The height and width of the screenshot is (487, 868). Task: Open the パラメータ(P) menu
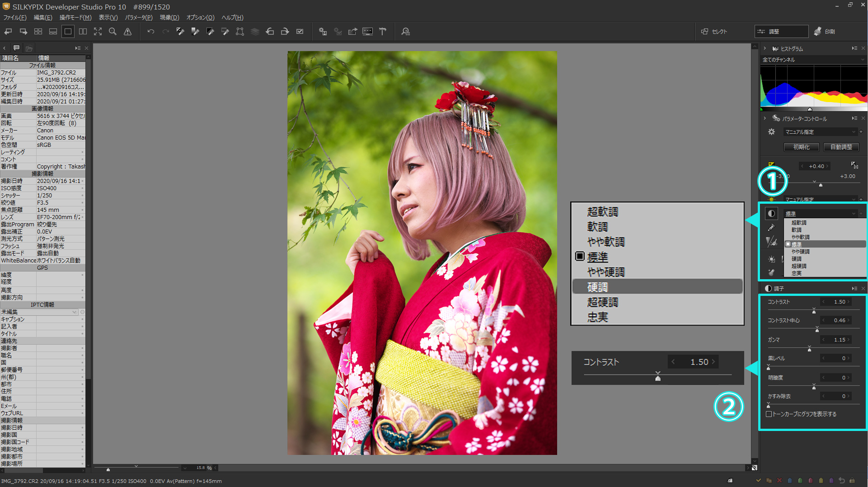(139, 18)
